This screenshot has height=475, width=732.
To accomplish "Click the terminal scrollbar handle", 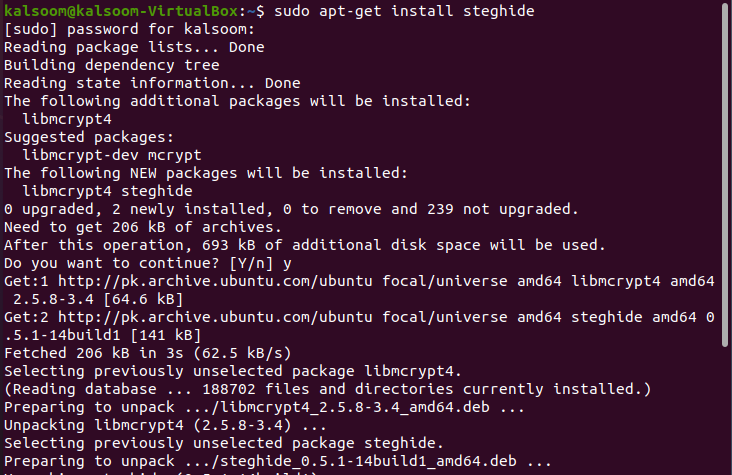I will [x=725, y=173].
